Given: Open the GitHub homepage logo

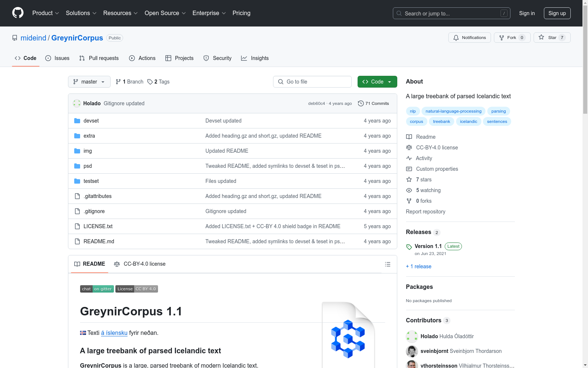Looking at the screenshot, I should 18,13.
